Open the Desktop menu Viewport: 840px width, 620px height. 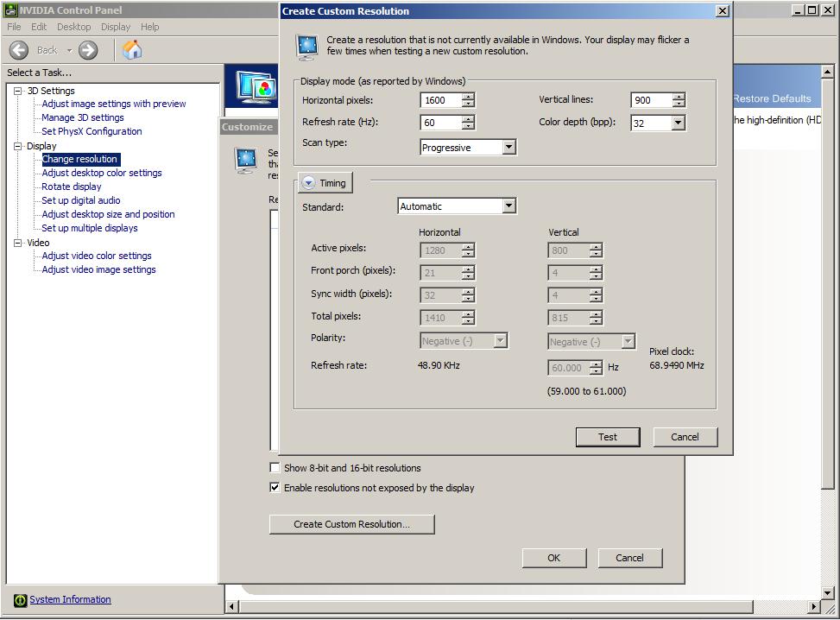pyautogui.click(x=73, y=27)
